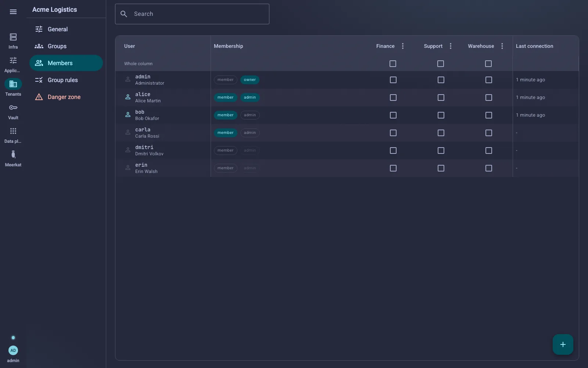Tick Finance checkbox for alice
This screenshot has width=588, height=368.
(x=393, y=98)
